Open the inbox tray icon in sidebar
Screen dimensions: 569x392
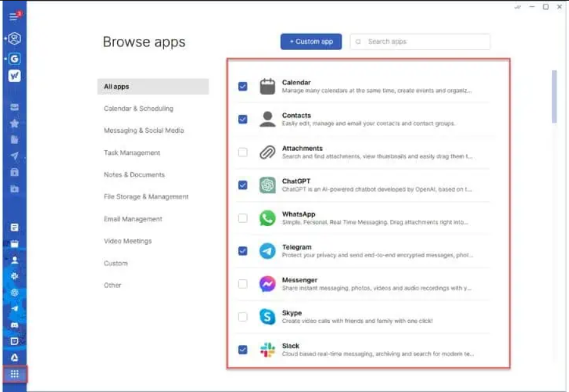coord(14,107)
